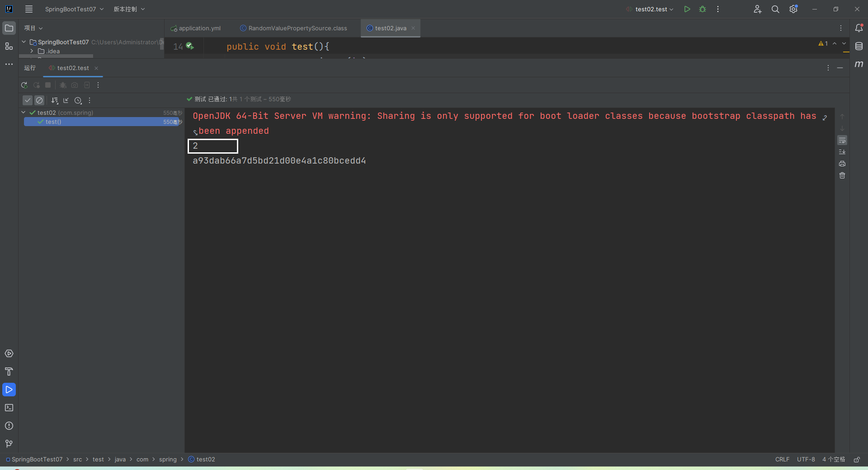Collapse SpringBootTest07 project root node
The image size is (868, 470).
point(24,42)
